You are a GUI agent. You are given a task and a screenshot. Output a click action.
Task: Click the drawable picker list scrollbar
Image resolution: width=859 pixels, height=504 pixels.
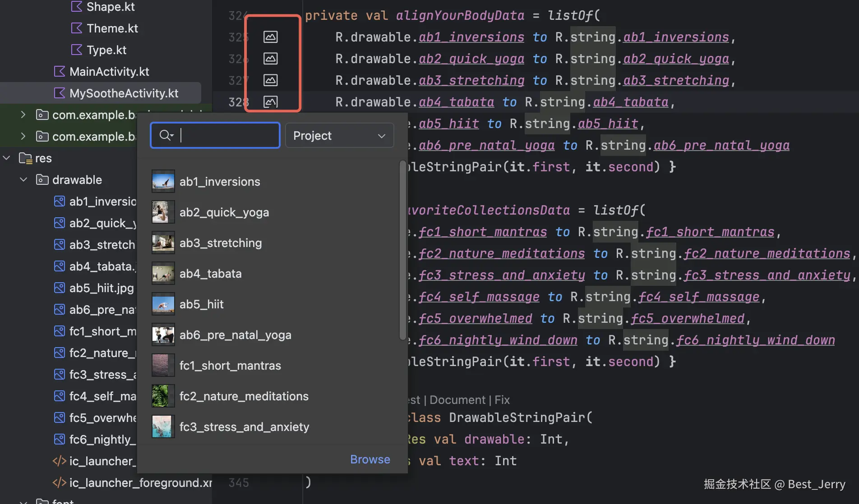pyautogui.click(x=402, y=250)
